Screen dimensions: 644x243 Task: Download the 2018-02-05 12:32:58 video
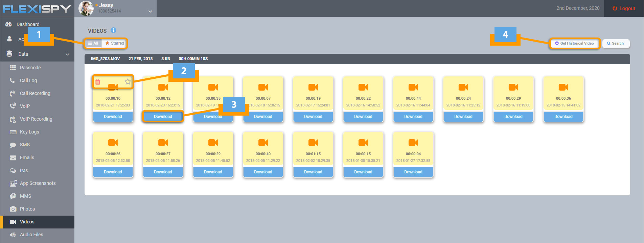(113, 172)
